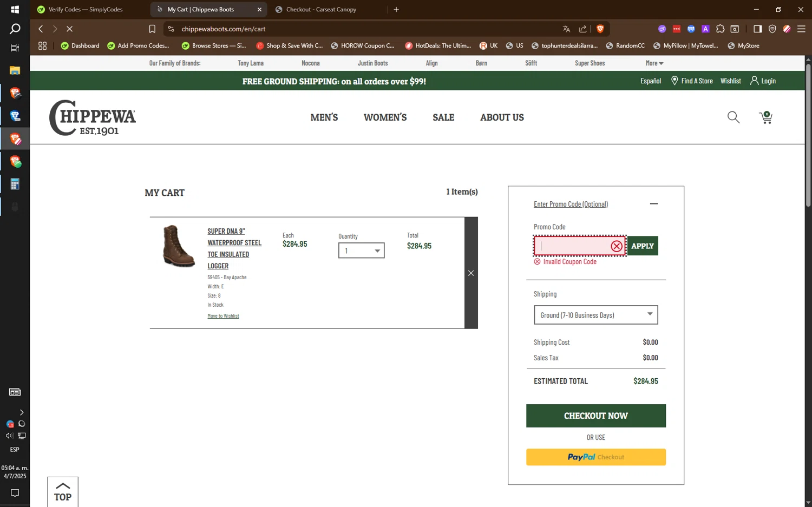Viewport: 812px width, 507px height.
Task: Open the Windows Task View icon
Action: [x=15, y=48]
